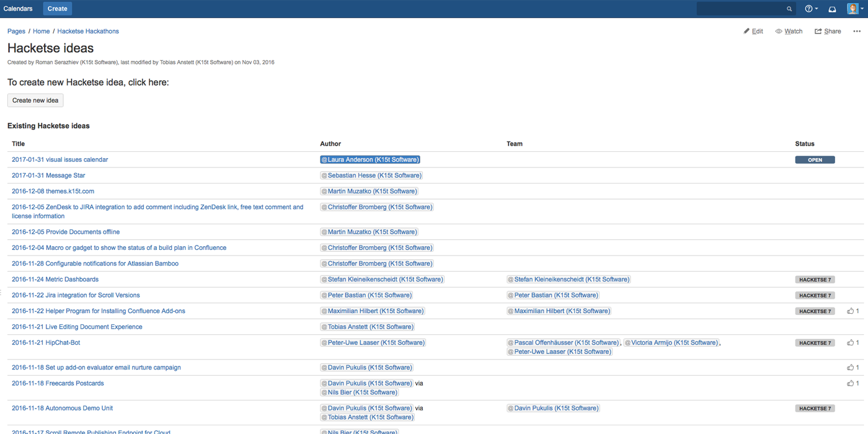
Task: Click the Share button
Action: tap(828, 31)
